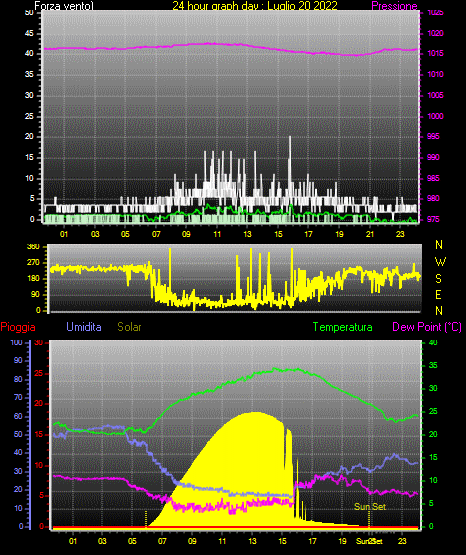Select the magenta 'Pressione' legend label
The height and width of the screenshot is (555, 466).
[x=394, y=6]
